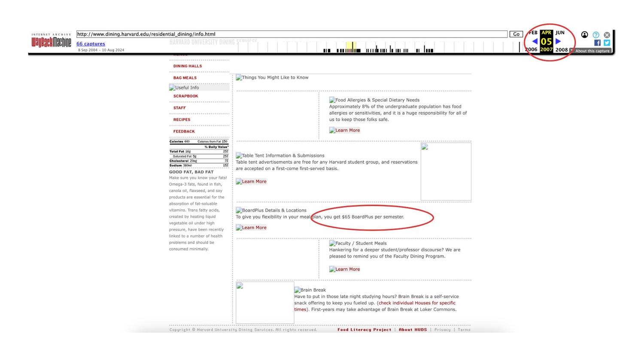Screen dimensions: 644x362
Task: Open the Bag Meals menu item
Action: click(185, 78)
